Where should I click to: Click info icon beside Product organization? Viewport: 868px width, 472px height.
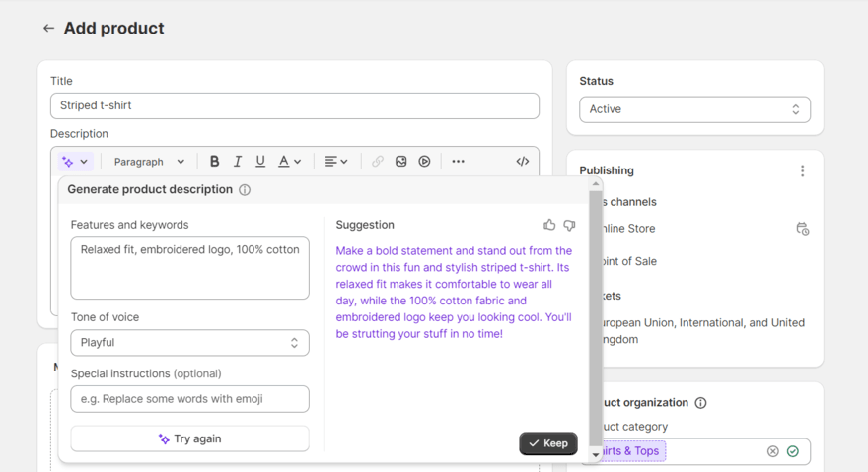700,403
